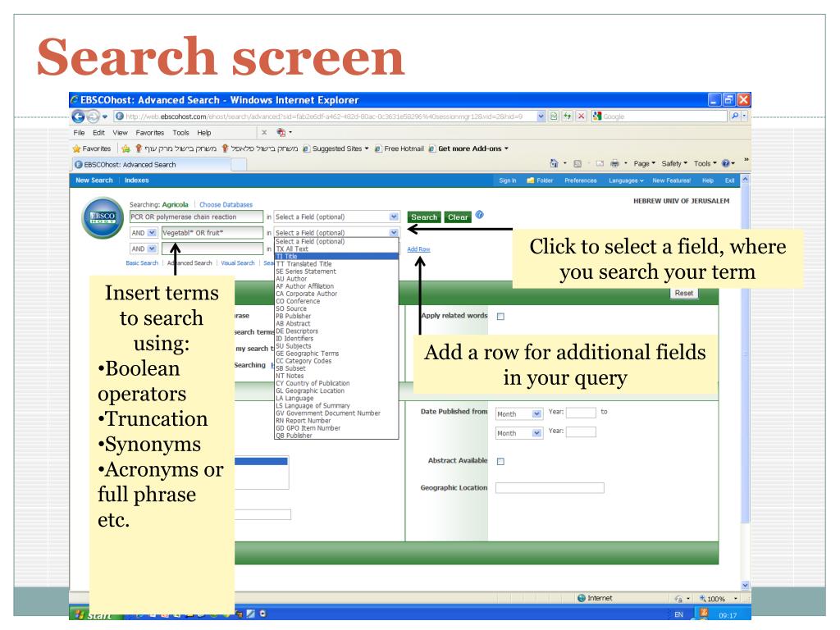
Task: Click the PDF toolbar icon beside X
Action: (281, 132)
